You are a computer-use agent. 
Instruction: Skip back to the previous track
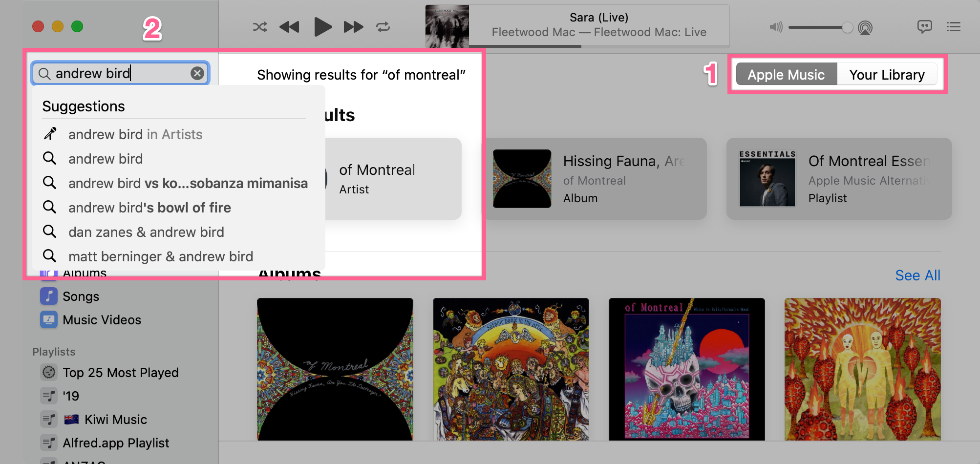click(x=289, y=27)
